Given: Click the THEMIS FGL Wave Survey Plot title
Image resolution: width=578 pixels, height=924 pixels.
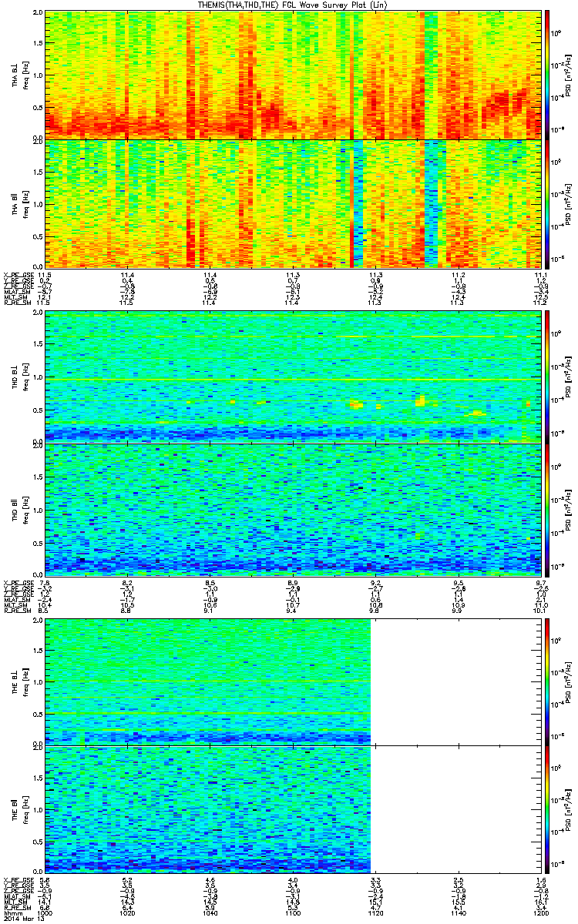Looking at the screenshot, I should [x=294, y=5].
